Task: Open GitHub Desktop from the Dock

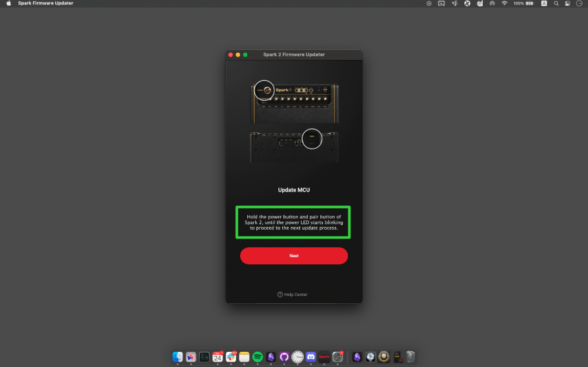Action: click(284, 357)
